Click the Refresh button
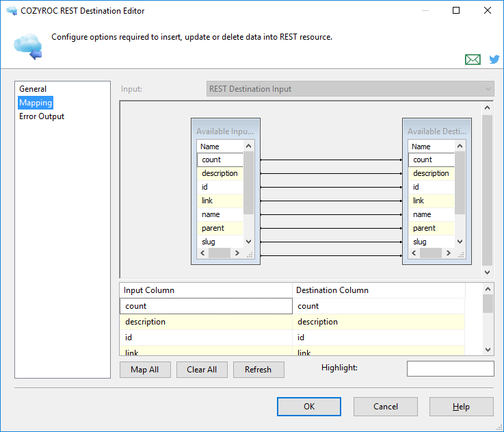Viewport: 504px width, 432px height. click(258, 370)
